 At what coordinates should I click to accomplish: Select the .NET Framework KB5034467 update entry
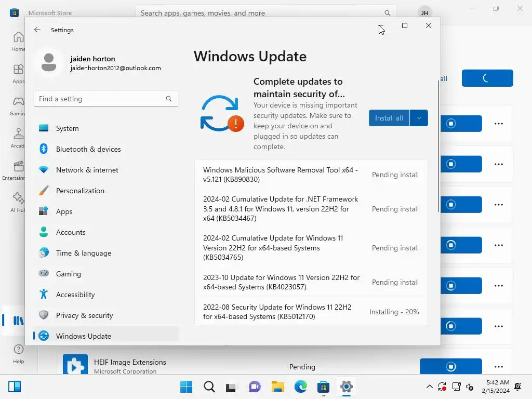(x=311, y=209)
